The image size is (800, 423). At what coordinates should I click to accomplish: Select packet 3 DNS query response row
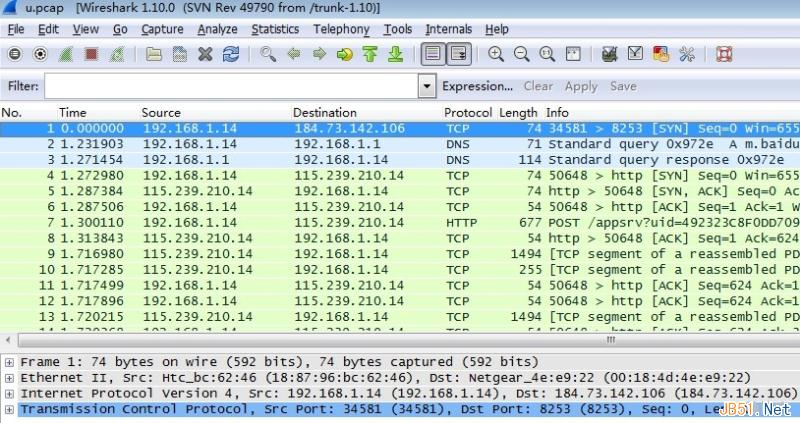(x=400, y=160)
